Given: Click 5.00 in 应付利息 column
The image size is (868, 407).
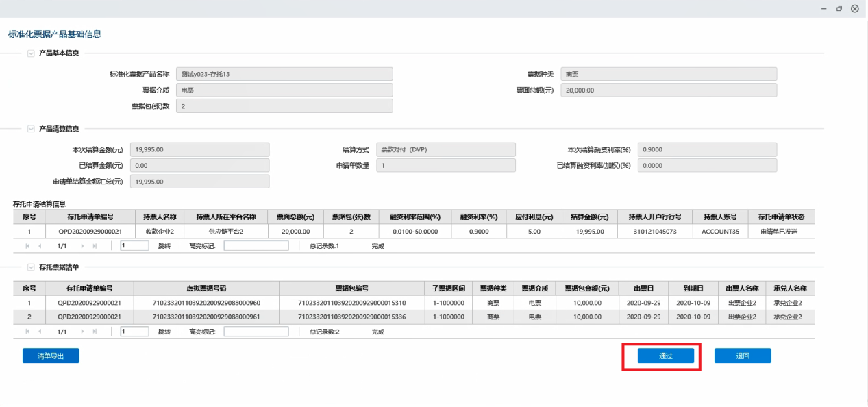Looking at the screenshot, I should coord(534,232).
